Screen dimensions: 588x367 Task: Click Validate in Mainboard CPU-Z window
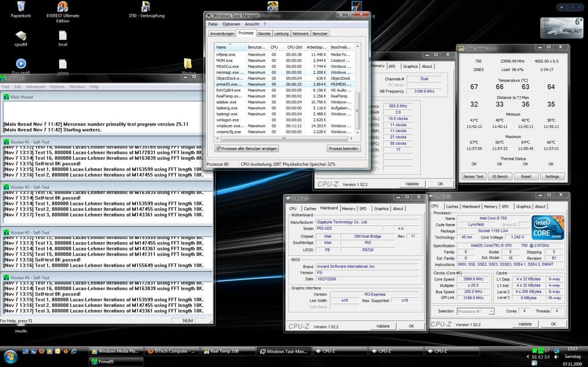coord(383,326)
